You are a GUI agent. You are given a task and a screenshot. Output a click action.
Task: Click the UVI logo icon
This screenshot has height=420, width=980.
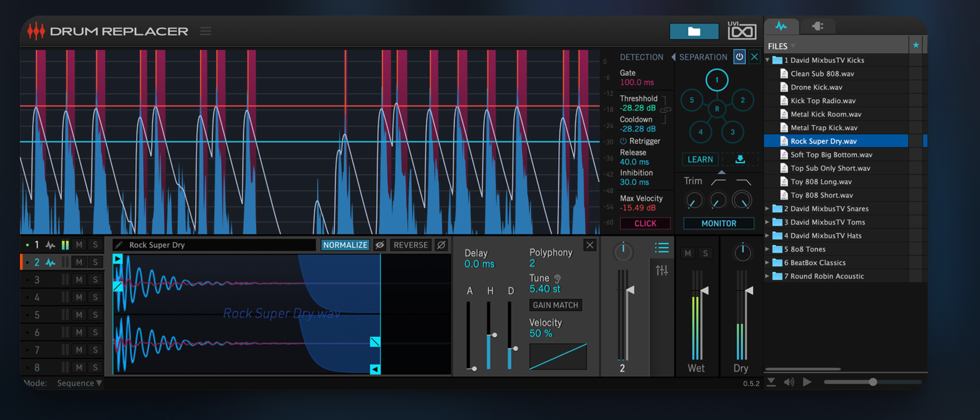pos(741,30)
